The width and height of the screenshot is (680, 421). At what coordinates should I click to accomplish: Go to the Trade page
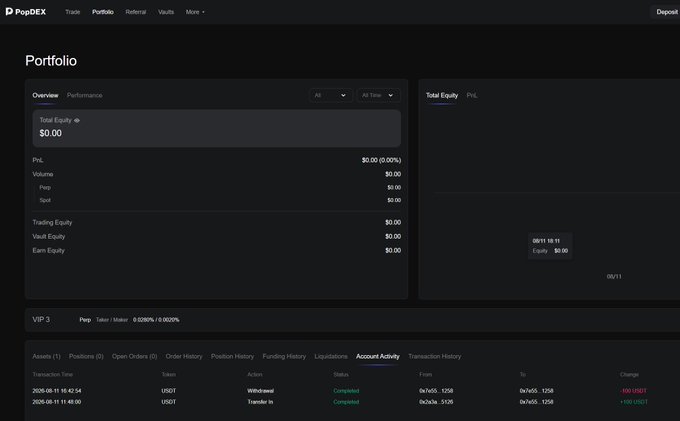tap(72, 12)
